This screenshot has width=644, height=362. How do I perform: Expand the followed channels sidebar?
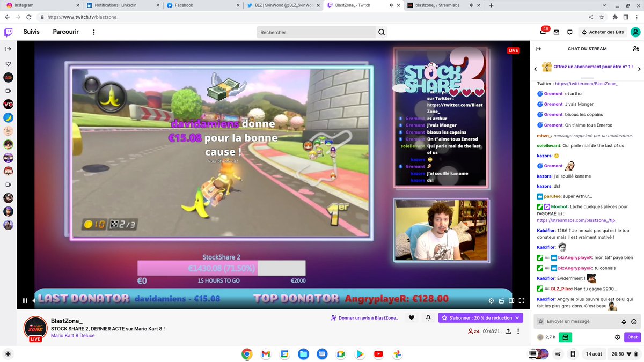pos(8,49)
